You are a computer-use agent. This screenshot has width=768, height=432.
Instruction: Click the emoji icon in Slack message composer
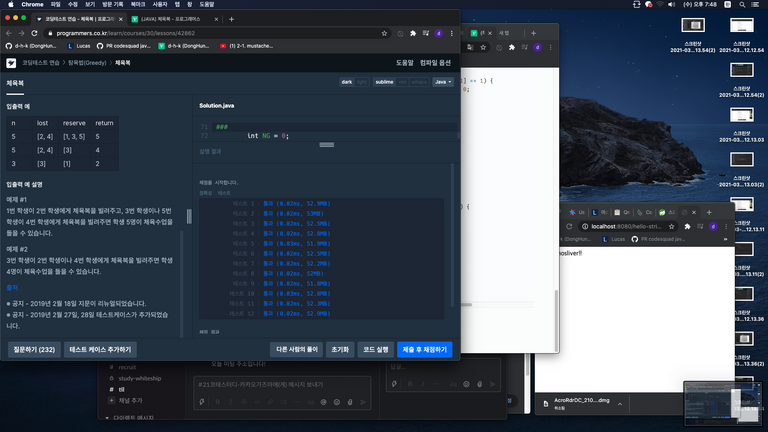(x=337, y=402)
